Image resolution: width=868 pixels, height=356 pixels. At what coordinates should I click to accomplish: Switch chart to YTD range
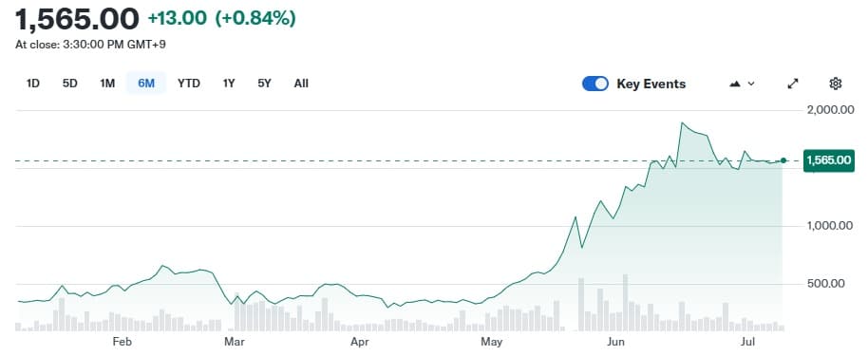(x=189, y=84)
